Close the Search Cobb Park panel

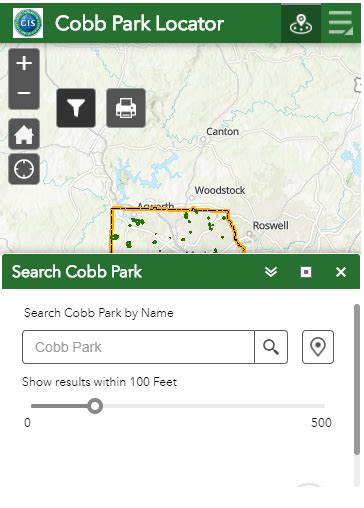(341, 272)
